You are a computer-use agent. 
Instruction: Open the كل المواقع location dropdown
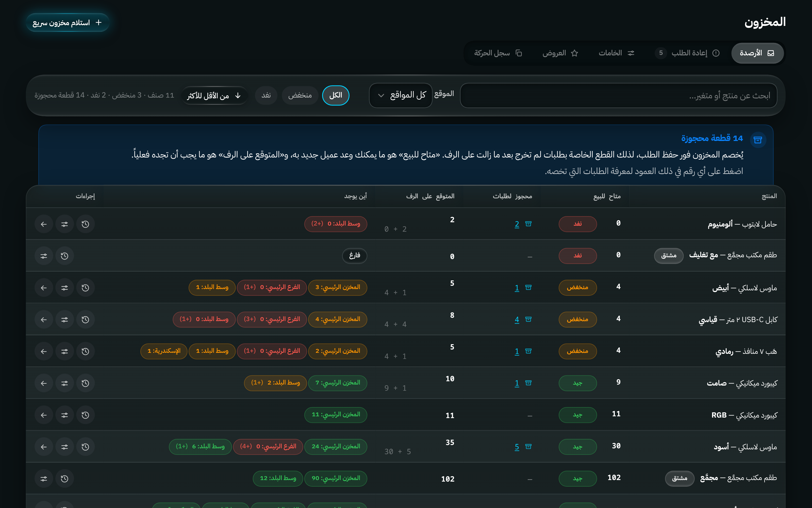[x=401, y=96]
